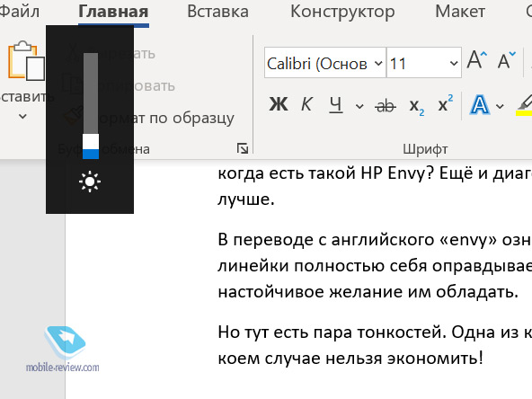Click text 'коем случае нельзя экономить!'

[350, 358]
